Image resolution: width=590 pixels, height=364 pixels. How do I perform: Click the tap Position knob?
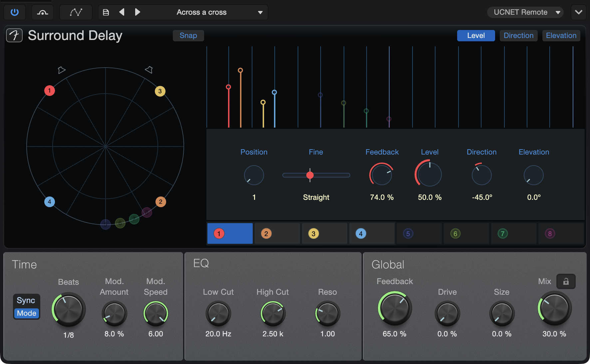point(254,175)
